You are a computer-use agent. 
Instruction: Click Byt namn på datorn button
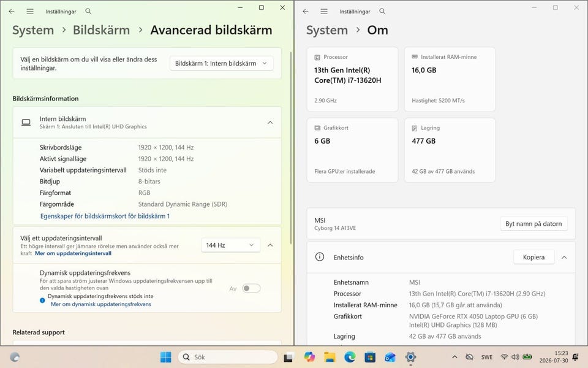pos(533,224)
